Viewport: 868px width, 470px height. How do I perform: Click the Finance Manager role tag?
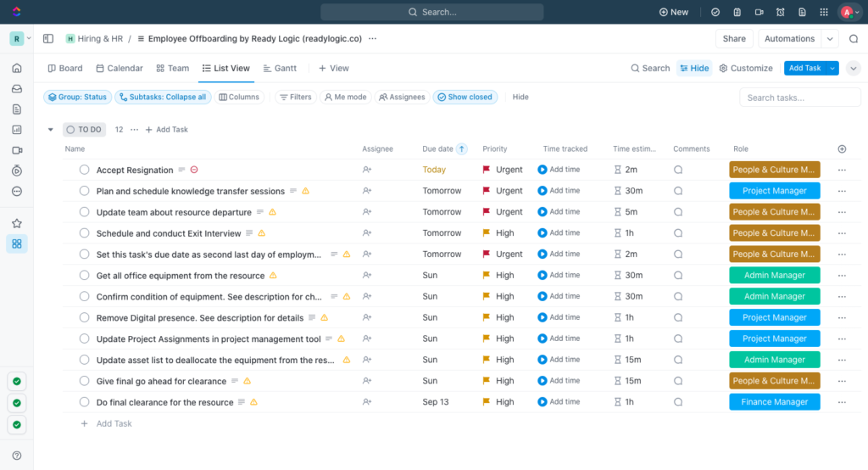[775, 402]
